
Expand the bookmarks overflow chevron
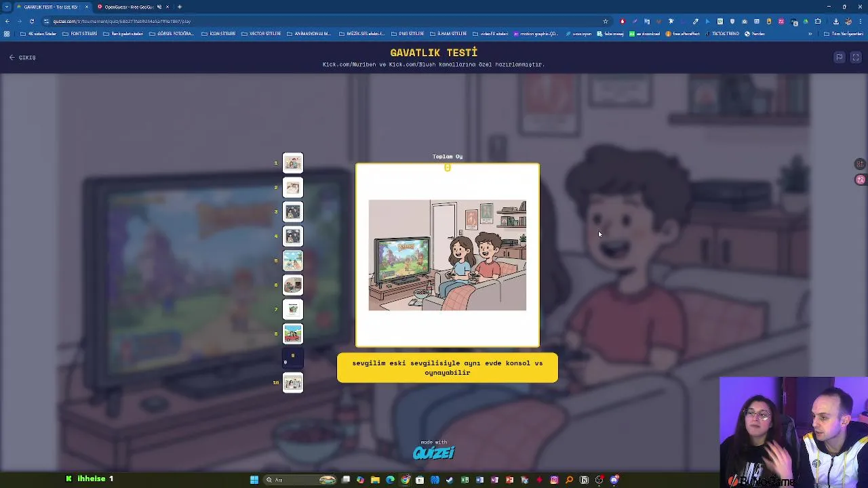810,34
